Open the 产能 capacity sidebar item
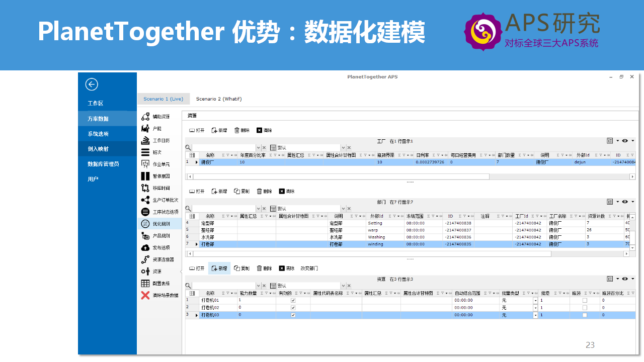The image size is (644, 362). click(x=151, y=129)
